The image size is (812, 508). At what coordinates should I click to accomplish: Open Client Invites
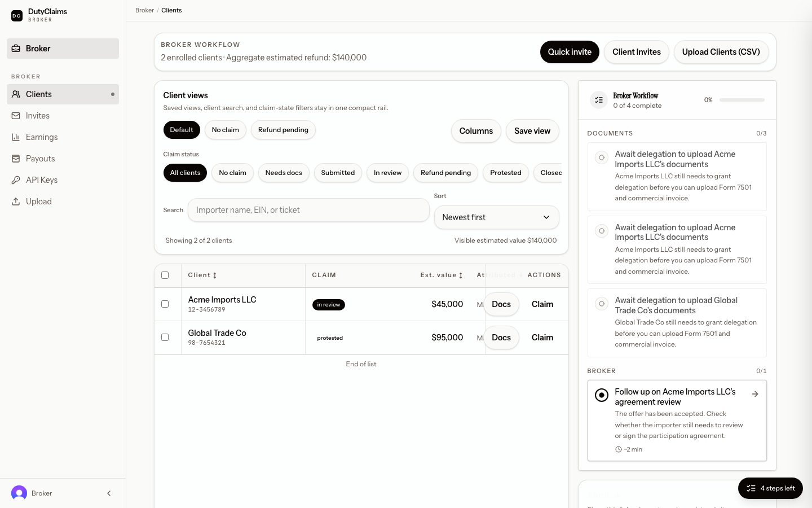click(x=637, y=52)
